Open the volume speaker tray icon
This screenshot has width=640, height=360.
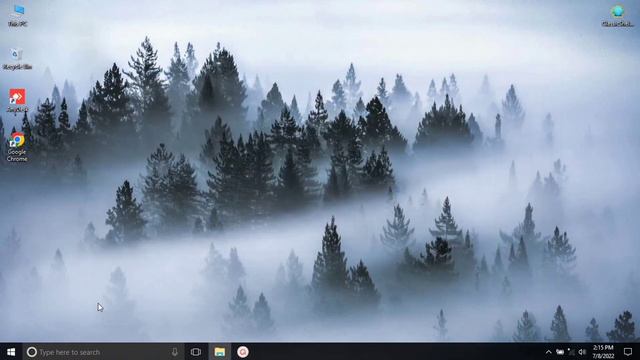(x=582, y=352)
